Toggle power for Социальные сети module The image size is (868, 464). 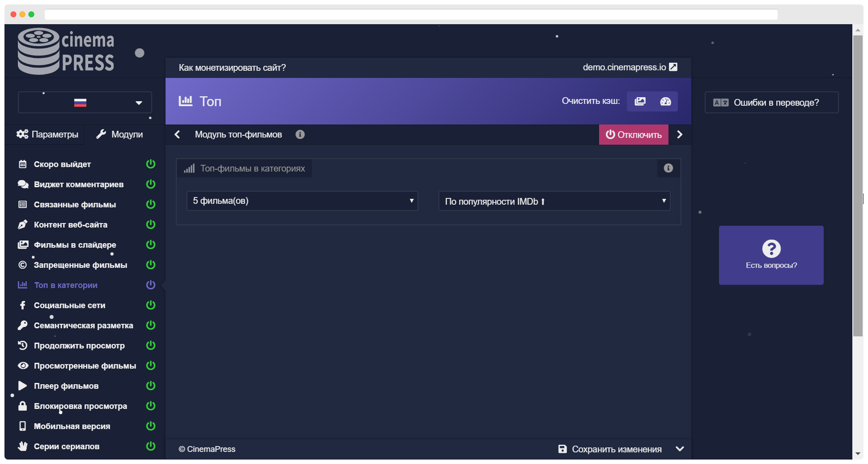click(151, 305)
